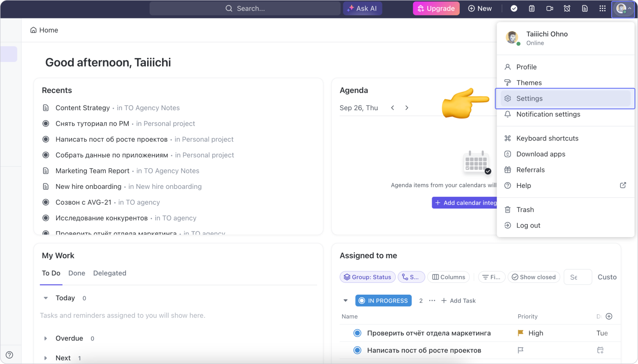Click the alarm clock reminders icon

(x=567, y=8)
